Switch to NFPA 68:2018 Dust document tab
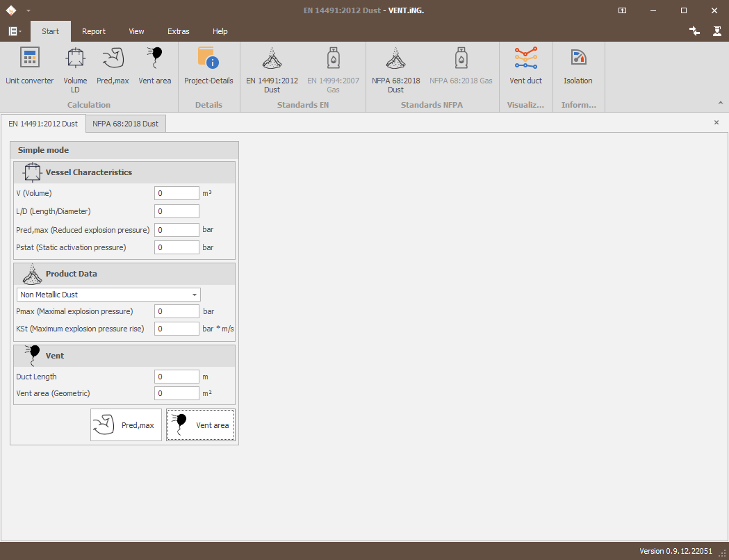This screenshot has width=729, height=560. click(126, 124)
